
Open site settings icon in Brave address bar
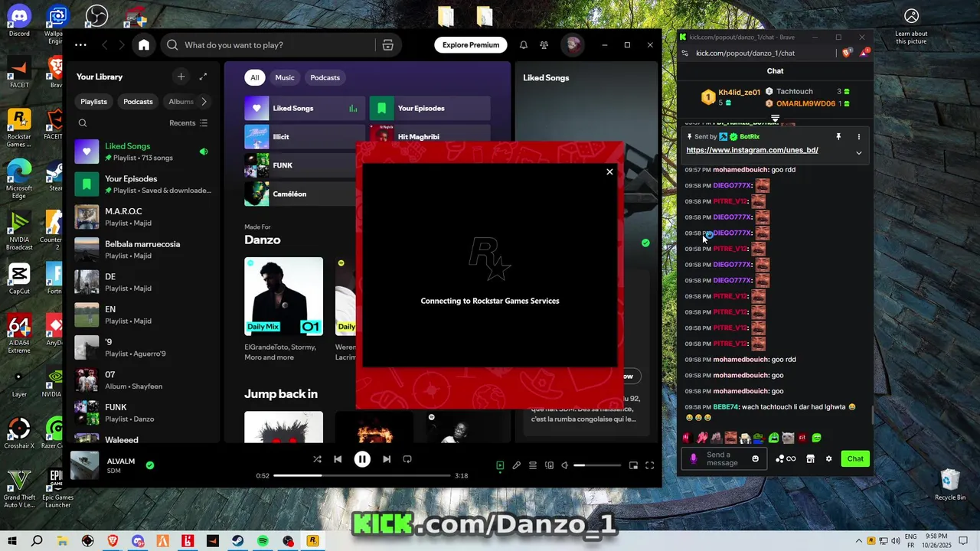tap(685, 53)
